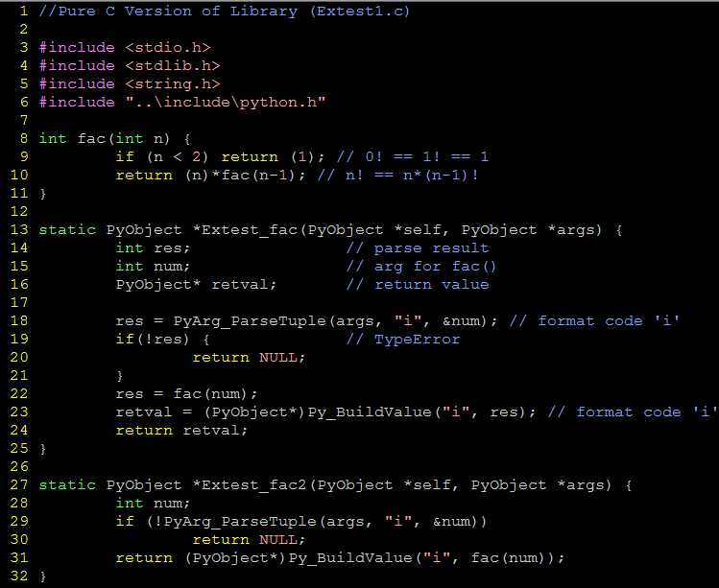Click the "// format code 'i'" comment on line 18
This screenshot has width=719, height=588.
pyautogui.click(x=595, y=321)
